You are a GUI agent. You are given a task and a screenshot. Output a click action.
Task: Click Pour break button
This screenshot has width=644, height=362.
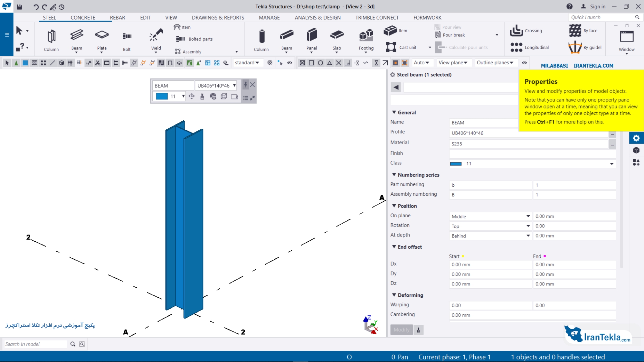[x=450, y=35]
